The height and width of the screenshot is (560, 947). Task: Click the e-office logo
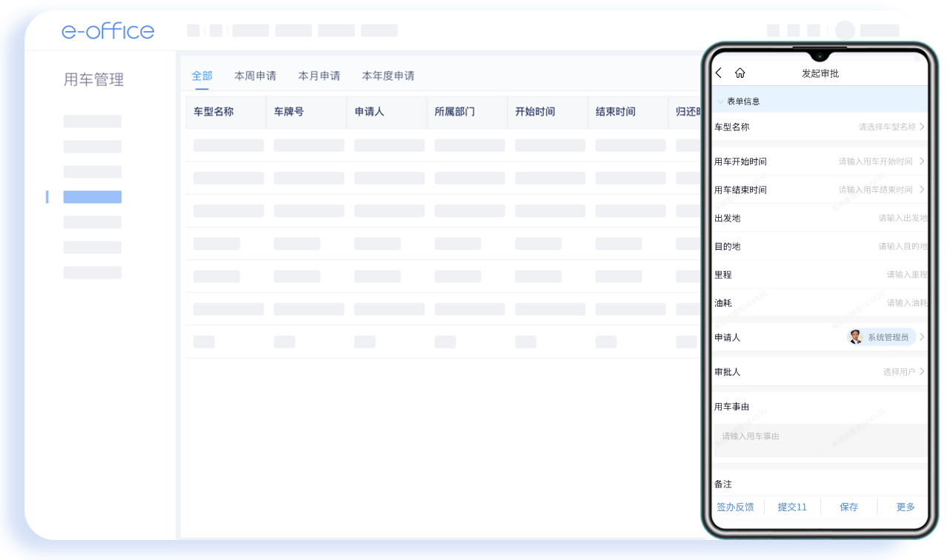pos(108,31)
